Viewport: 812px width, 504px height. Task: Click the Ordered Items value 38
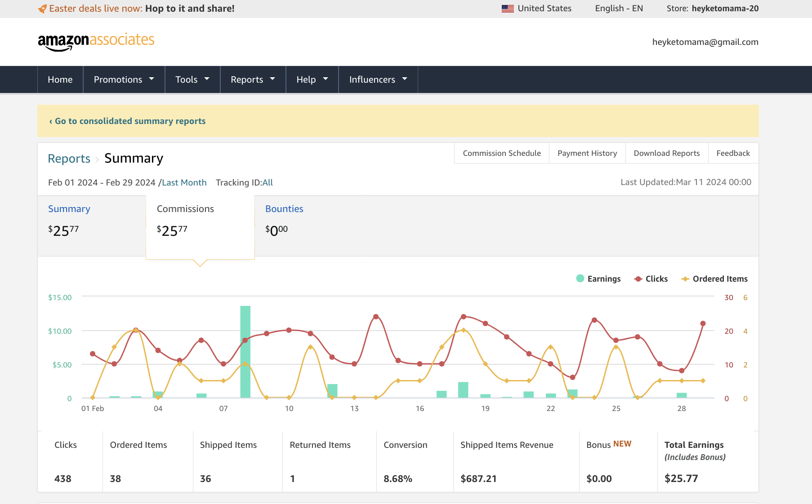(116, 479)
